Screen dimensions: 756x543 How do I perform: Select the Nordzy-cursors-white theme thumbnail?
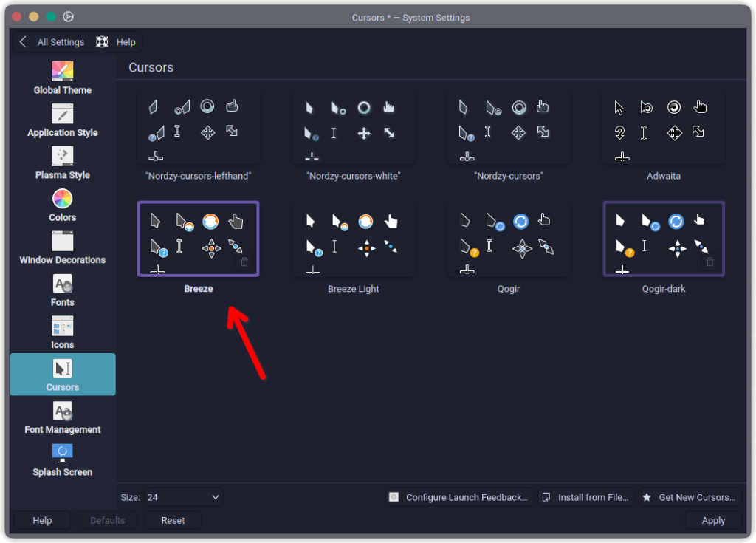354,126
